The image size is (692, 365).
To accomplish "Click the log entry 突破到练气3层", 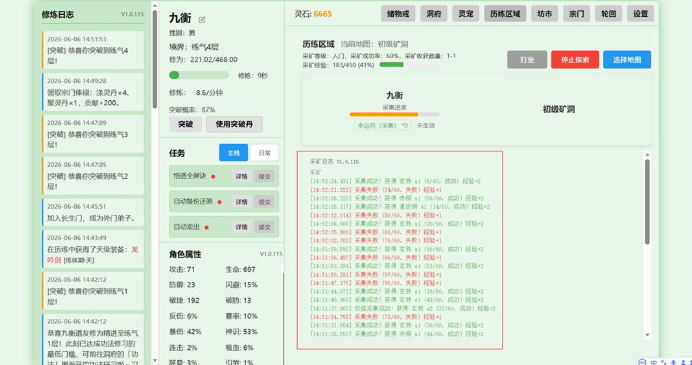I will 93,134.
